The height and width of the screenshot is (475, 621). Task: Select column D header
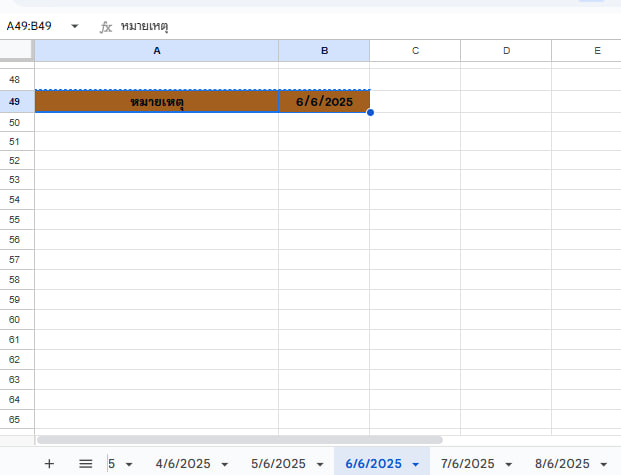point(506,51)
